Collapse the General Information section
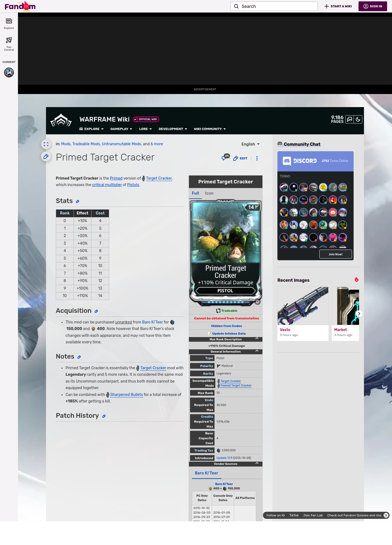Viewport: 392px width, 545px height. pos(257,351)
